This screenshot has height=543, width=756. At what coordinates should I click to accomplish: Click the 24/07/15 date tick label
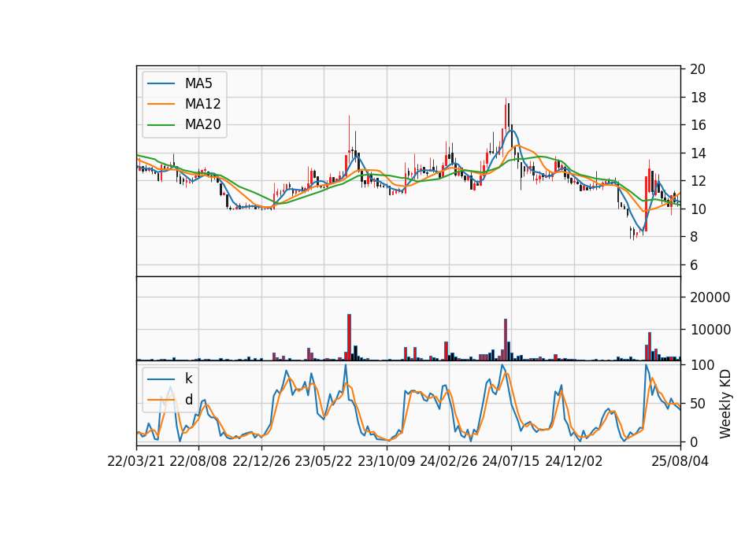510,461
